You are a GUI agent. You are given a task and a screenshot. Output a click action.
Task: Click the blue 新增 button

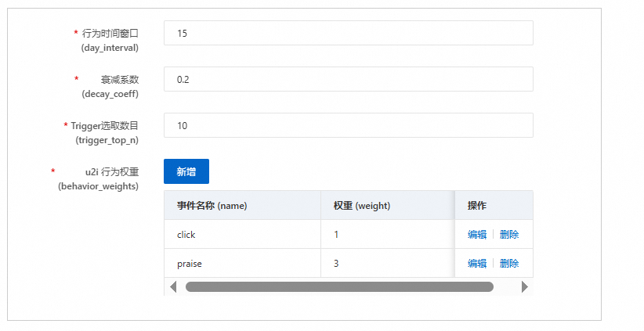186,171
